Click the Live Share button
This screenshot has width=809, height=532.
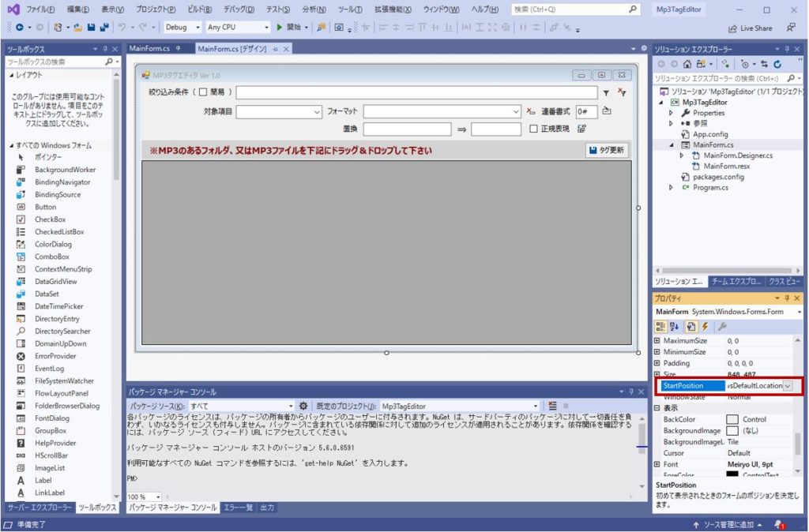pyautogui.click(x=751, y=28)
